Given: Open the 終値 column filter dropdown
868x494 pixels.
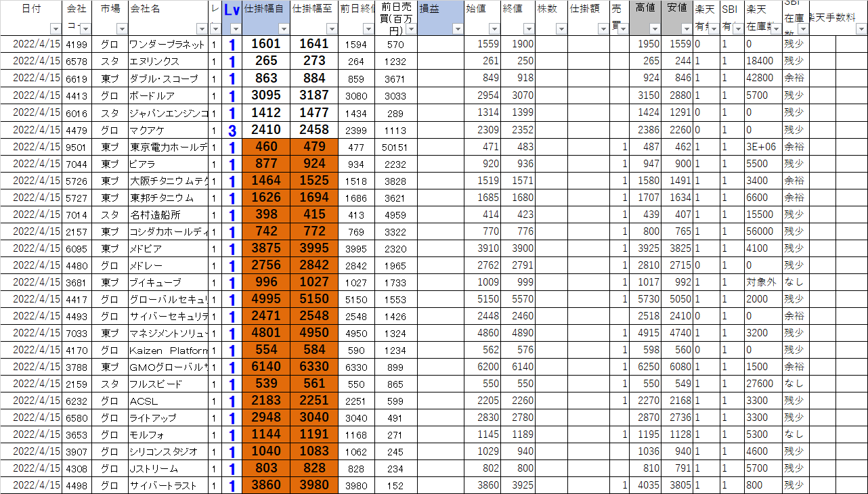Looking at the screenshot, I should [528, 29].
